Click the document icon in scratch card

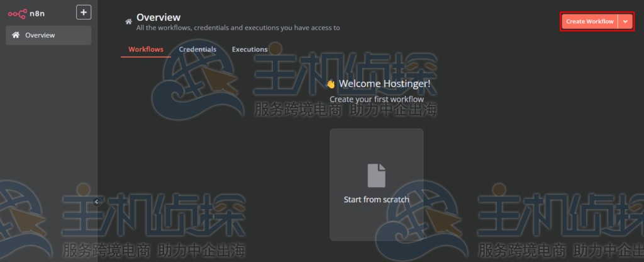coord(377,176)
